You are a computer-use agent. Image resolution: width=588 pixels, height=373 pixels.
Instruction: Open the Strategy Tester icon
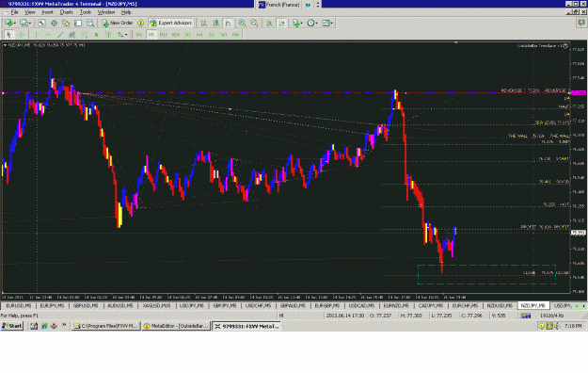coord(90,23)
